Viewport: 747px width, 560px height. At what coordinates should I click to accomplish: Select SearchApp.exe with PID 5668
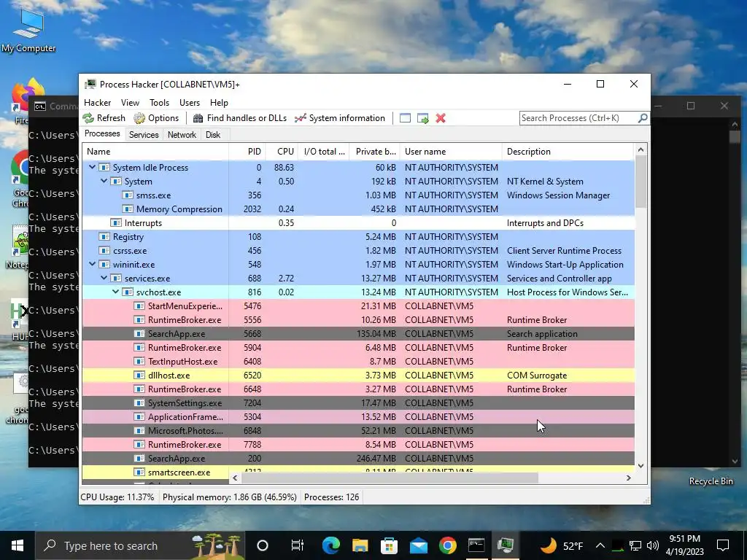[x=358, y=334]
